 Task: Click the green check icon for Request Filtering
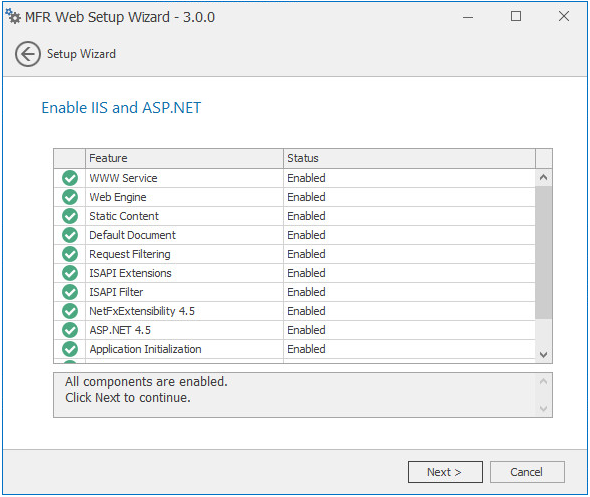pyautogui.click(x=70, y=254)
